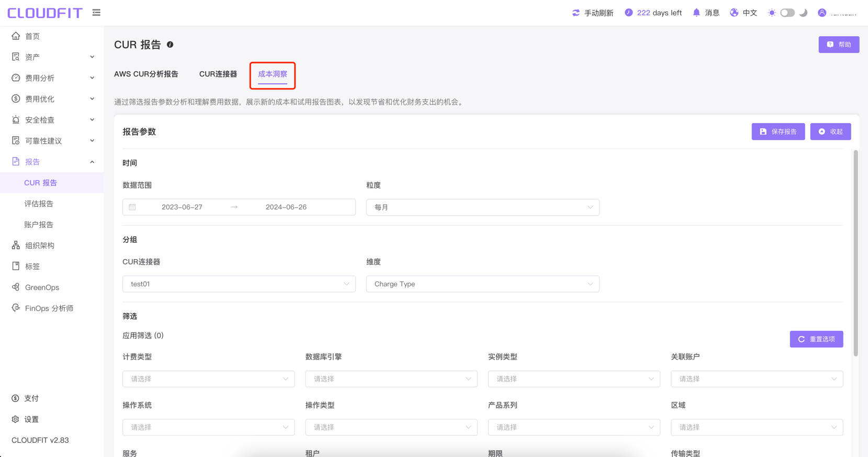The width and height of the screenshot is (868, 457).
Task: Toggle the dark mode switch
Action: [787, 13]
